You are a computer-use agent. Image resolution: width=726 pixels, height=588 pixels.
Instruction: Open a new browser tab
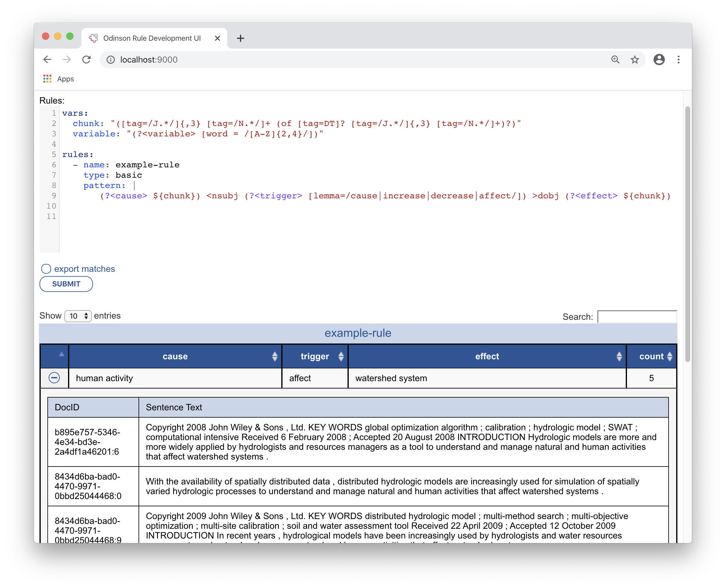click(x=241, y=38)
